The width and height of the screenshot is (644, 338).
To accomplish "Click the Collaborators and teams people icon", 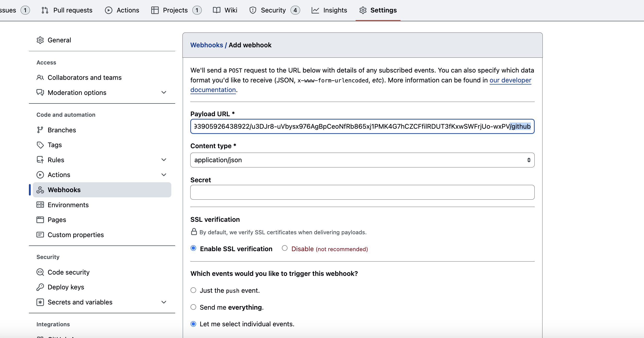I will click(40, 77).
